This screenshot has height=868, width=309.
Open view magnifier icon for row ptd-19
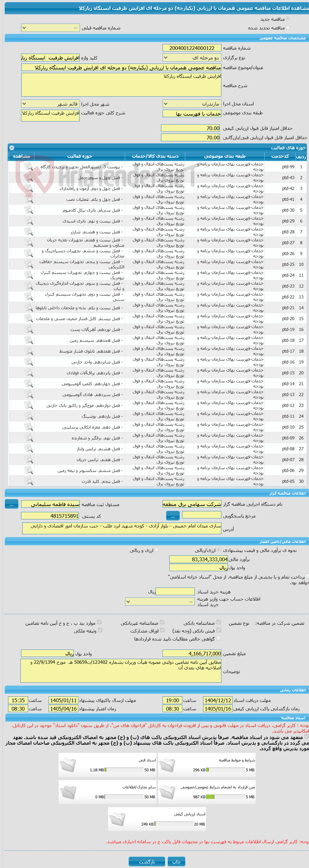tap(28, 329)
